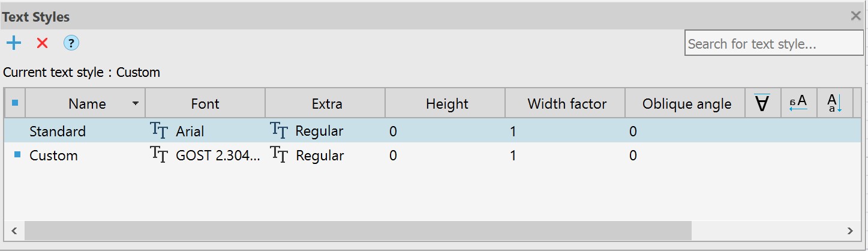Set Standard as the current style marker
The height and width of the screenshot is (251, 868).
click(x=16, y=131)
